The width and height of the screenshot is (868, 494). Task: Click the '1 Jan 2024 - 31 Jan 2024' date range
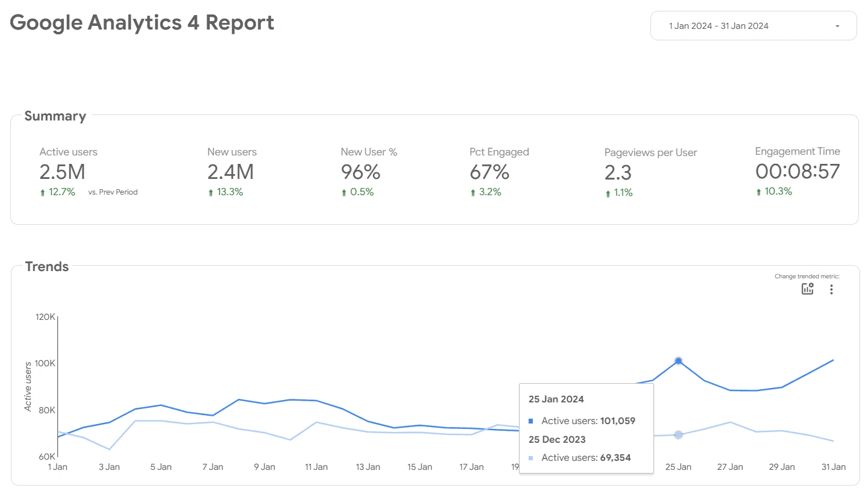click(719, 26)
